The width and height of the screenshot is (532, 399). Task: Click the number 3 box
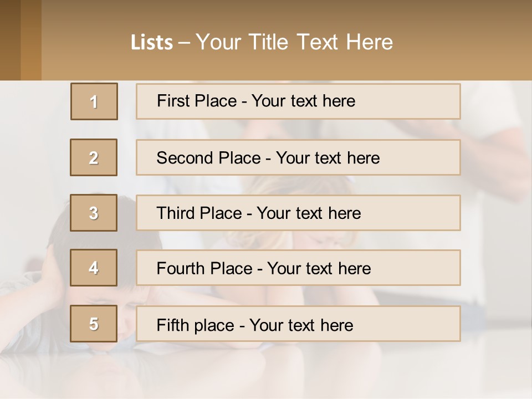(x=94, y=213)
